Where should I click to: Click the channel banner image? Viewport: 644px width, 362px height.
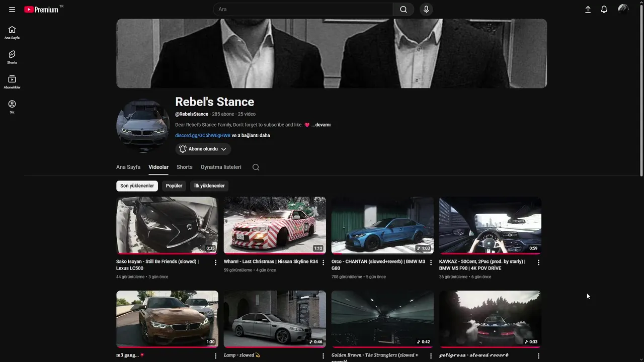(x=332, y=53)
